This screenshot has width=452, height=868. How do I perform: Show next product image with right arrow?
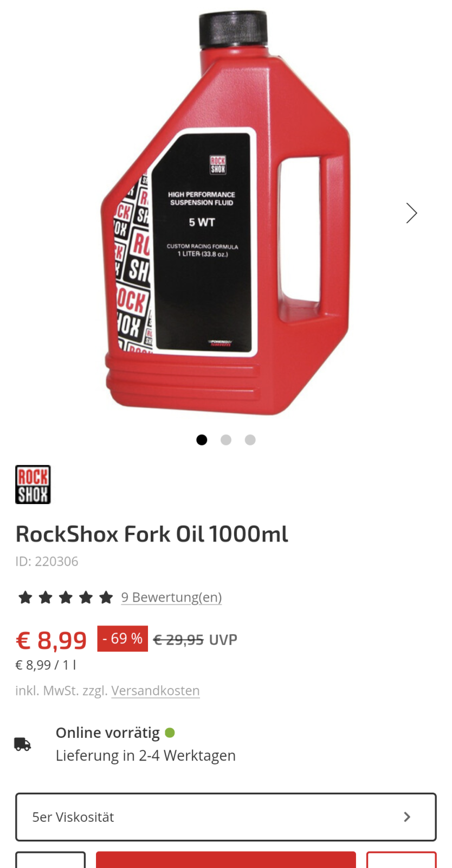tap(411, 213)
